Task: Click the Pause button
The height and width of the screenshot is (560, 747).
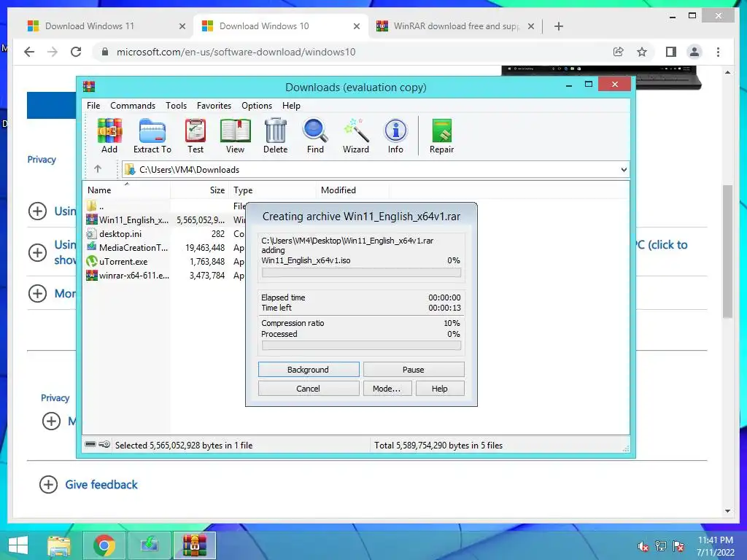Action: pos(414,369)
